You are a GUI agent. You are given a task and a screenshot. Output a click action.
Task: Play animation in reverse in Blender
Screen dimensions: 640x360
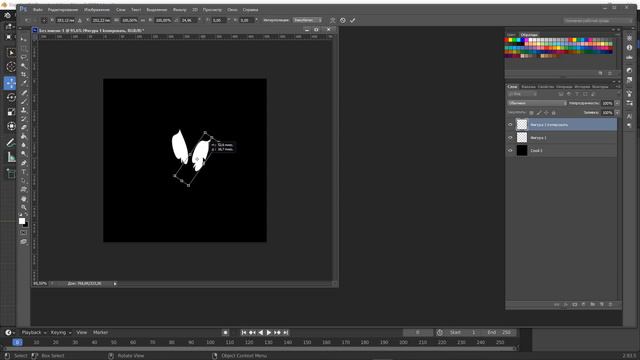[x=260, y=333]
